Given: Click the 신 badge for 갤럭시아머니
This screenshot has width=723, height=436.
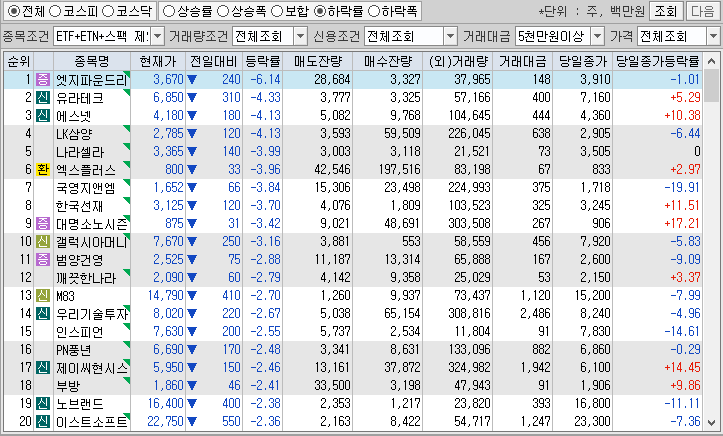Looking at the screenshot, I should pos(43,242).
